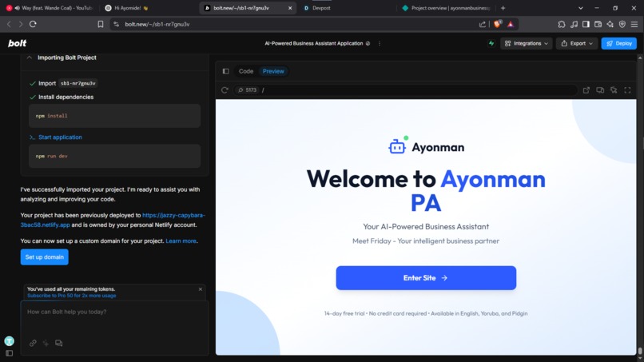
Task: Switch to the Preview tab
Action: [273, 71]
